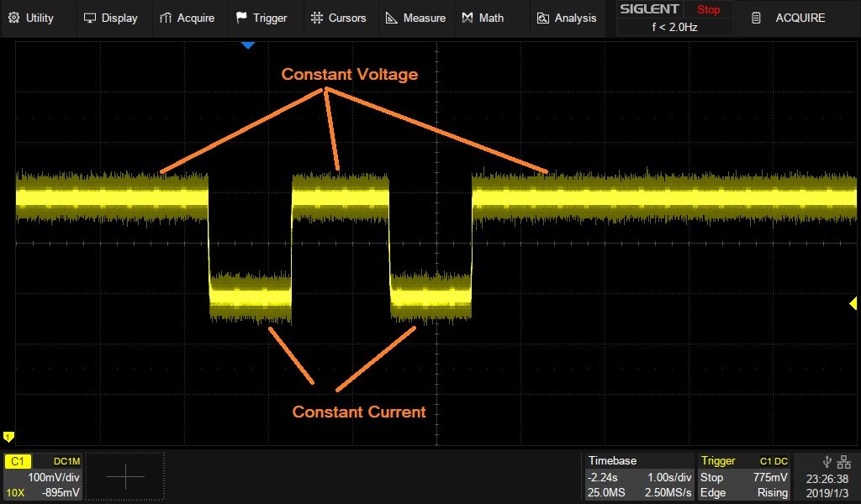861x504 pixels.
Task: Select the yellow C1 channel label
Action: [19, 461]
